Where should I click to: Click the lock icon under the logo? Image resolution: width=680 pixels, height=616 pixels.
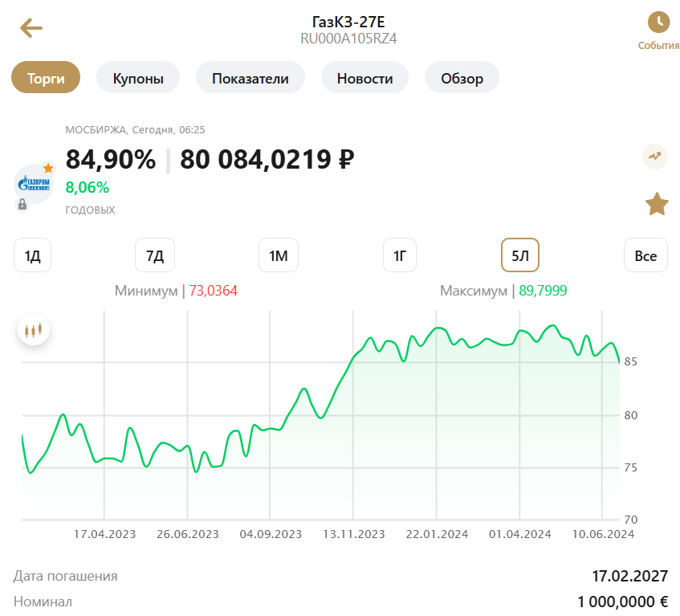click(x=22, y=204)
